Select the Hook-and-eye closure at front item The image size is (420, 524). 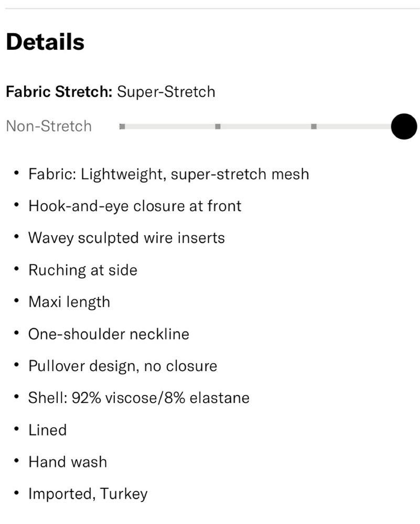tap(135, 206)
